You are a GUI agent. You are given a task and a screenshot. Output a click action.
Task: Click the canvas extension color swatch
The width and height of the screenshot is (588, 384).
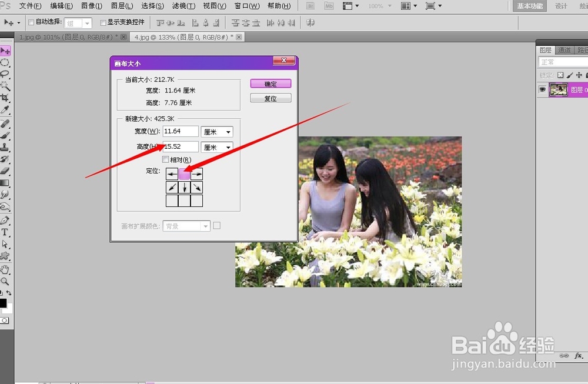point(216,226)
